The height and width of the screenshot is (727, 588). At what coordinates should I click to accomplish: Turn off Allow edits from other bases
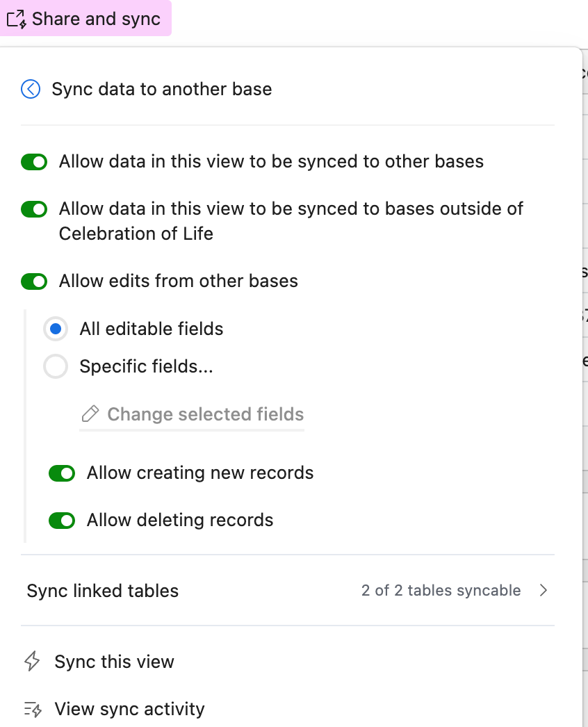click(34, 281)
